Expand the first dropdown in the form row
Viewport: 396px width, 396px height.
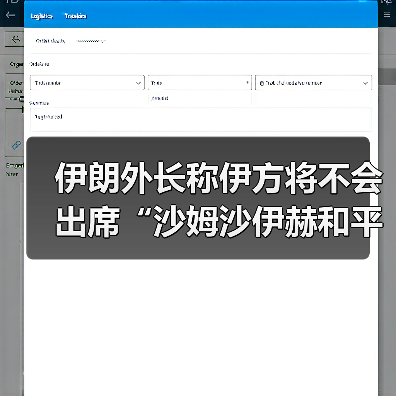pyautogui.click(x=87, y=83)
